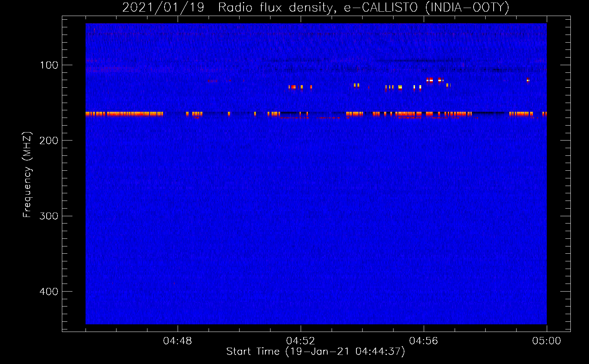Click the 04:48 time tick label

(178, 341)
